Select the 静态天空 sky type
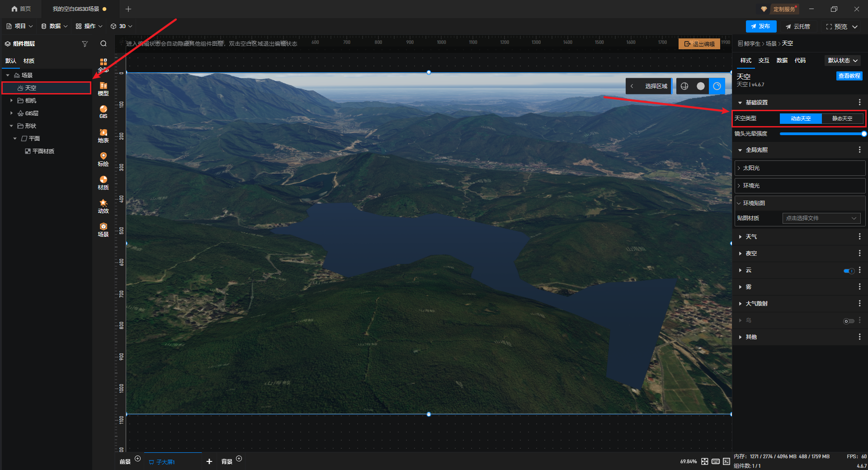 (842, 118)
